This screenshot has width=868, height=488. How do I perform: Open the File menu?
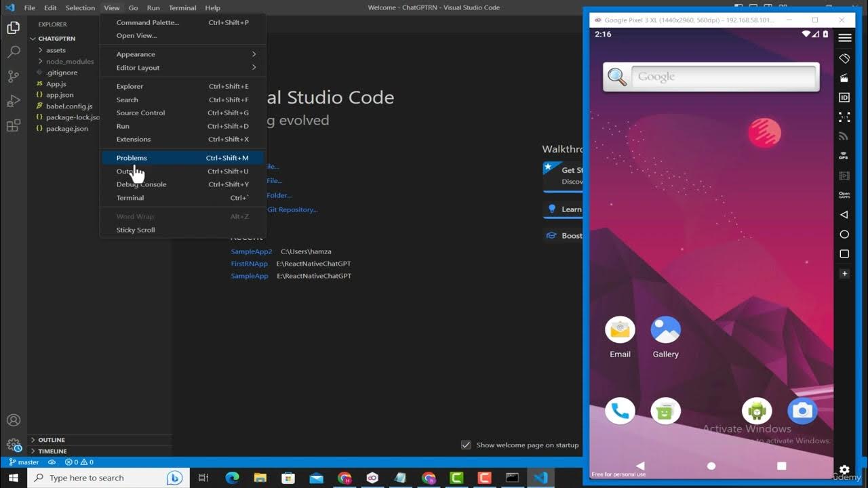[29, 7]
